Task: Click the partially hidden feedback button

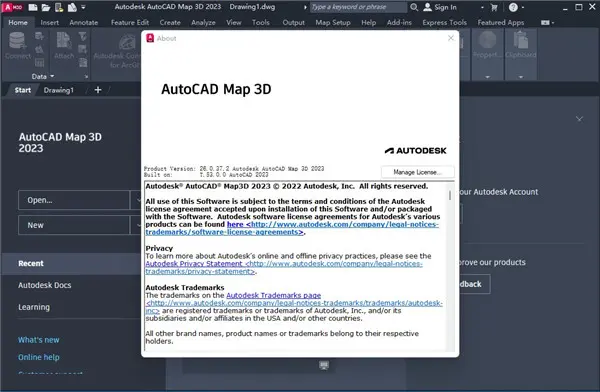Action: tap(474, 284)
